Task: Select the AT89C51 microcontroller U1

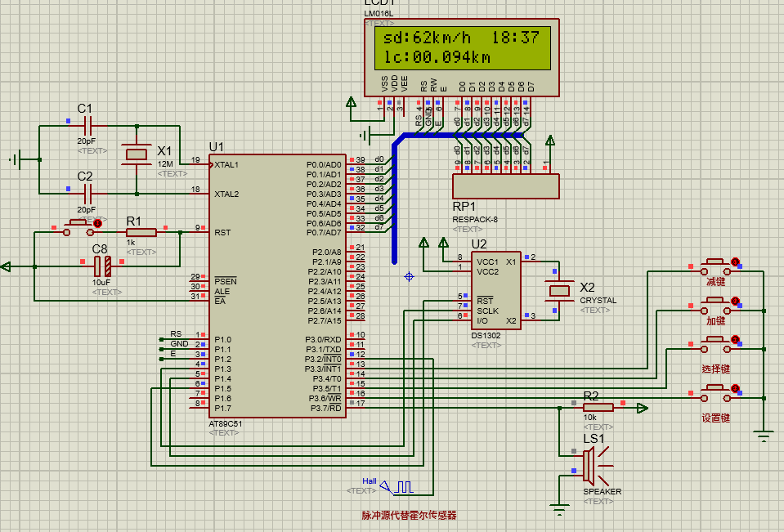Action: pyautogui.click(x=278, y=286)
